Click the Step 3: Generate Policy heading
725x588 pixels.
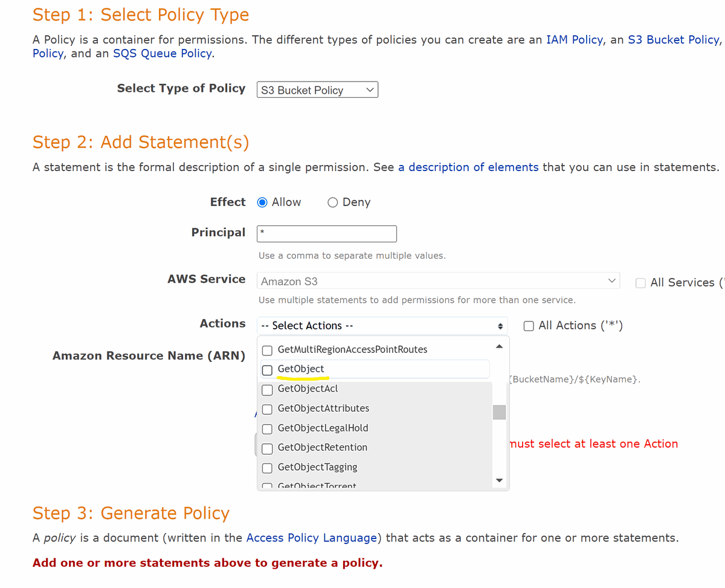pyautogui.click(x=131, y=513)
